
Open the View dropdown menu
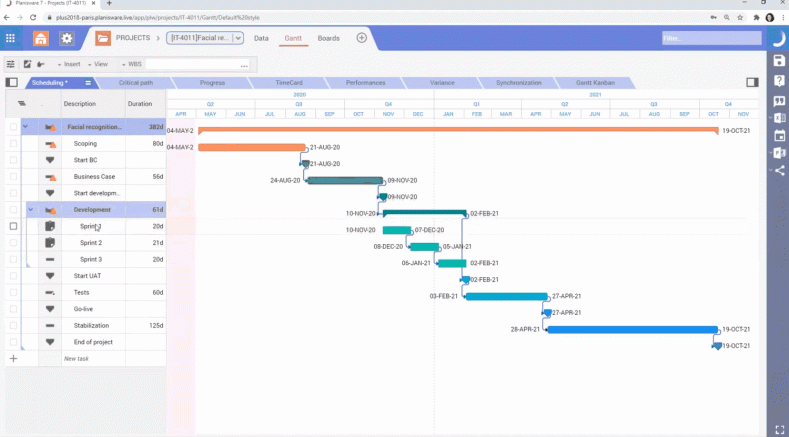tap(98, 64)
